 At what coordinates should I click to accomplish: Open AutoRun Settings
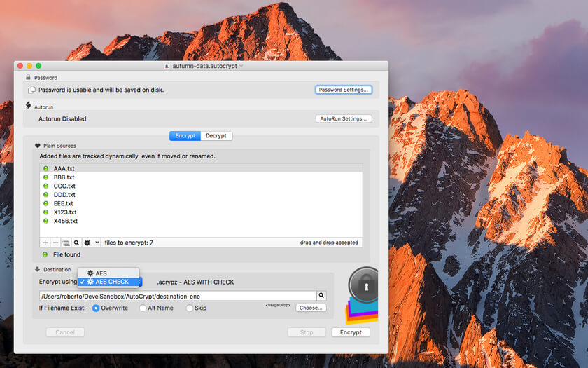tap(343, 118)
